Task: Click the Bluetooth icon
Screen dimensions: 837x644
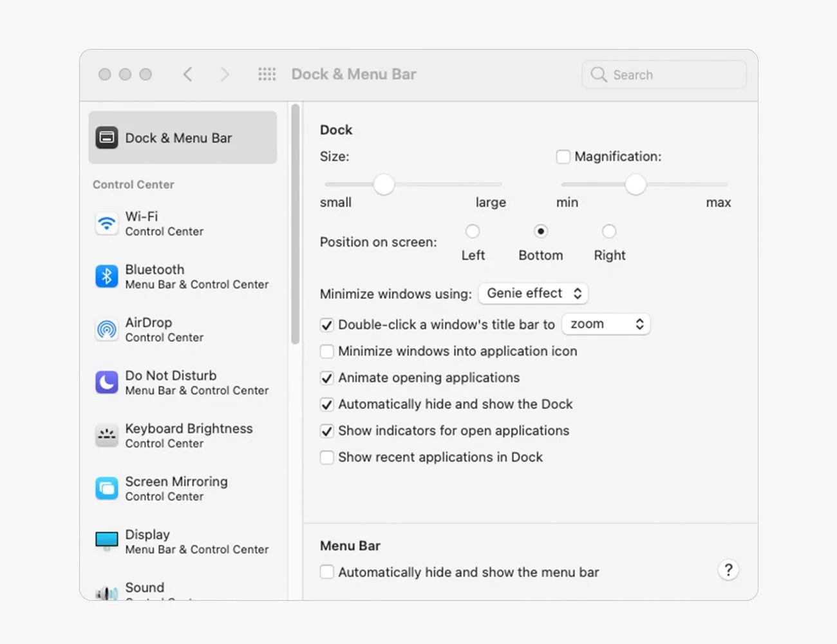Action: coord(106,276)
